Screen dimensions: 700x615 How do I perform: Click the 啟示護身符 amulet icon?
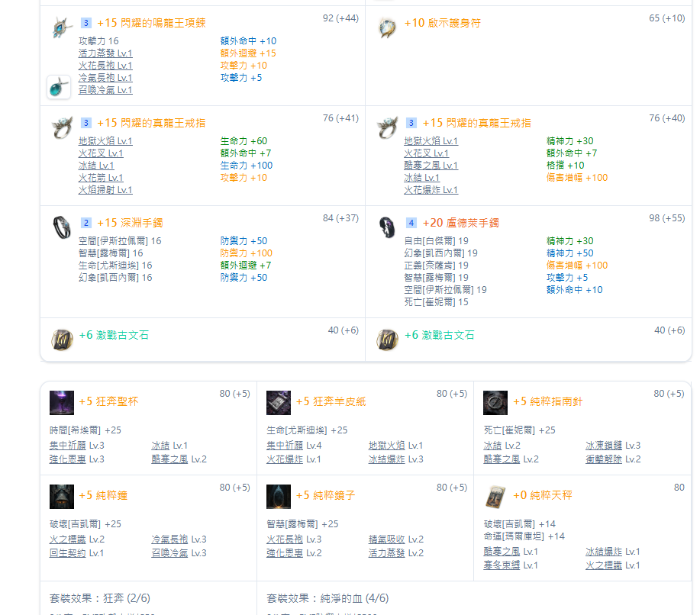pyautogui.click(x=386, y=28)
